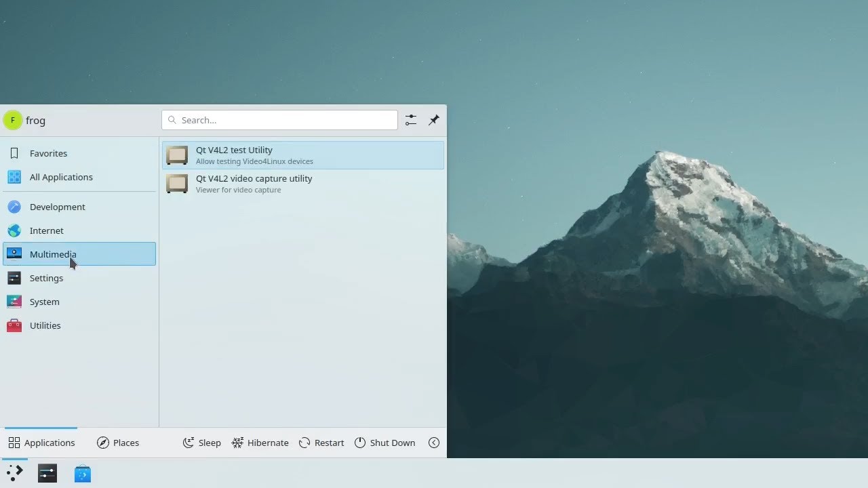868x488 pixels.
Task: Select the Development category
Action: (x=79, y=207)
